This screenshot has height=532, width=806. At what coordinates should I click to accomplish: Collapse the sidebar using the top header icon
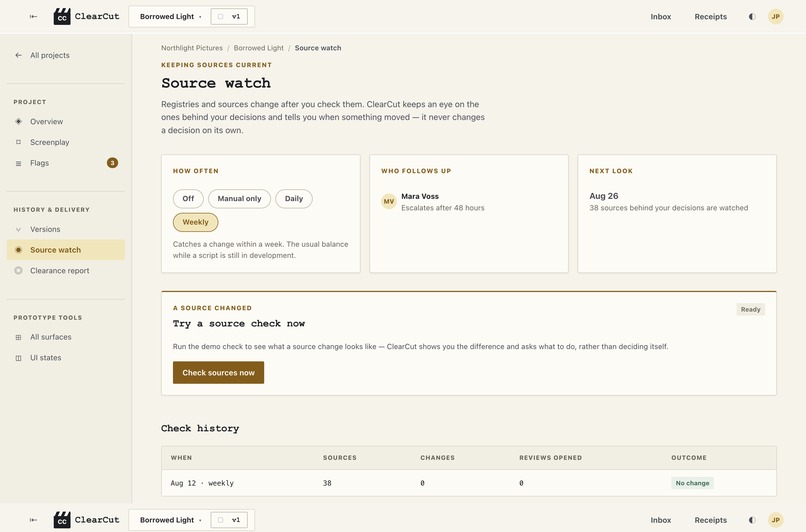[33, 16]
